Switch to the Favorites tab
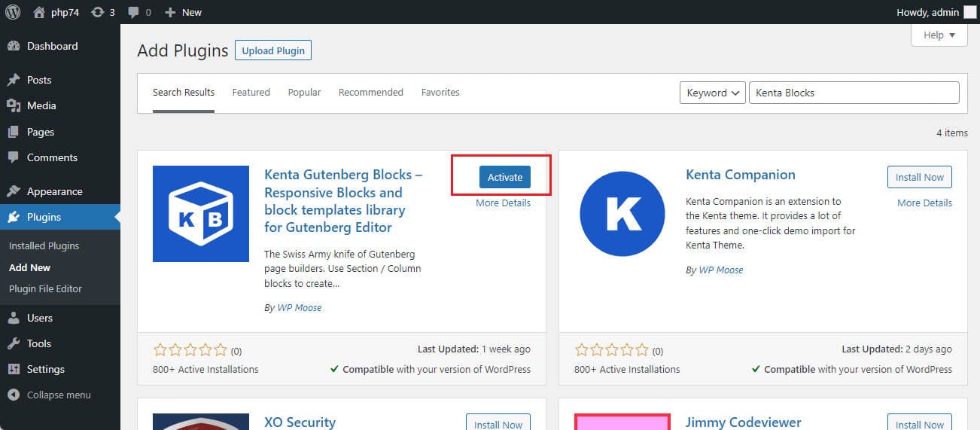Screen dimensions: 980x430 [440, 93]
